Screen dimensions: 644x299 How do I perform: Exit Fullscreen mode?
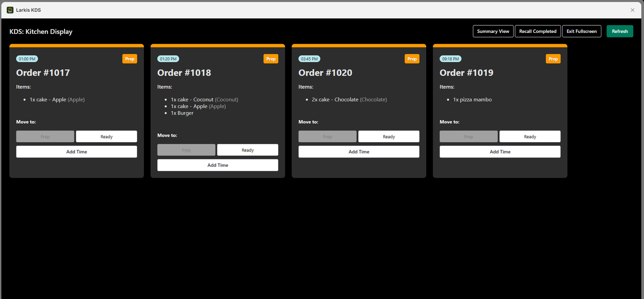tap(582, 31)
